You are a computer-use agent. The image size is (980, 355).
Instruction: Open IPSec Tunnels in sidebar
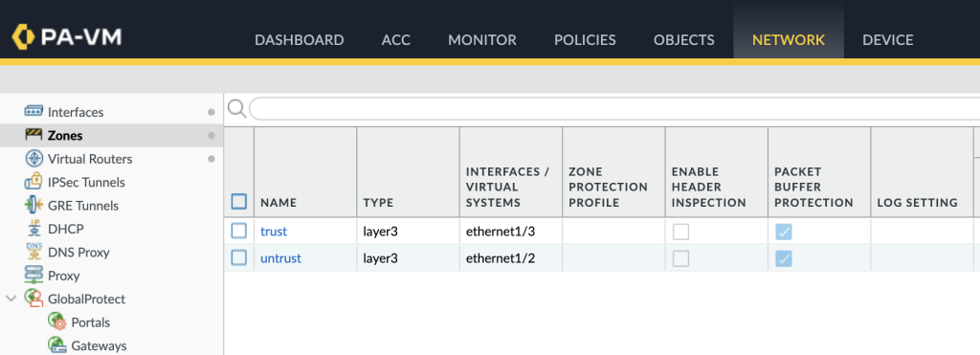pos(86,183)
